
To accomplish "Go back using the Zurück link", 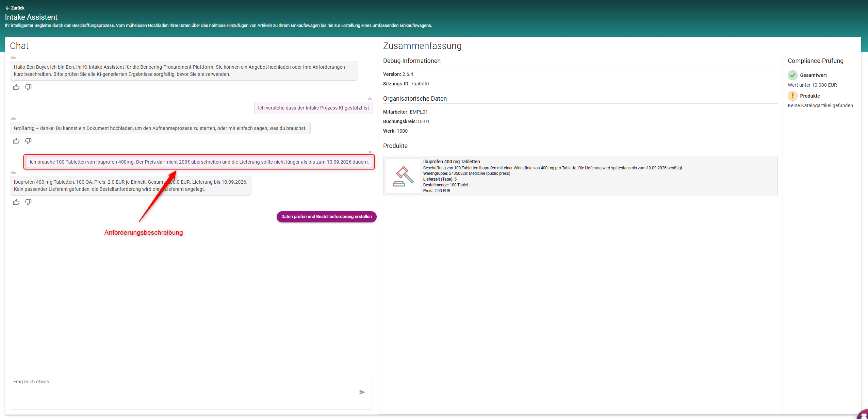I will click(15, 8).
